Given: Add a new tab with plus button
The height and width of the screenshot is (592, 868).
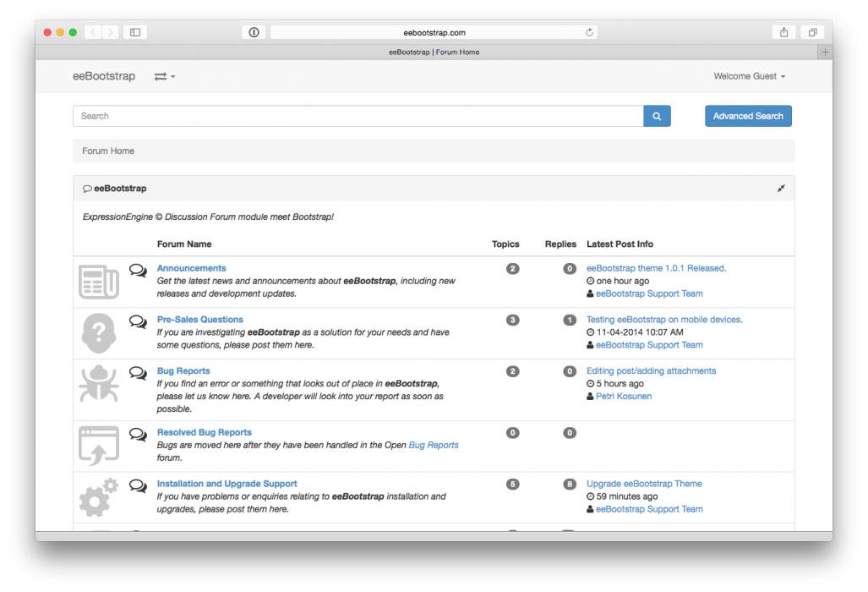Looking at the screenshot, I should [825, 52].
